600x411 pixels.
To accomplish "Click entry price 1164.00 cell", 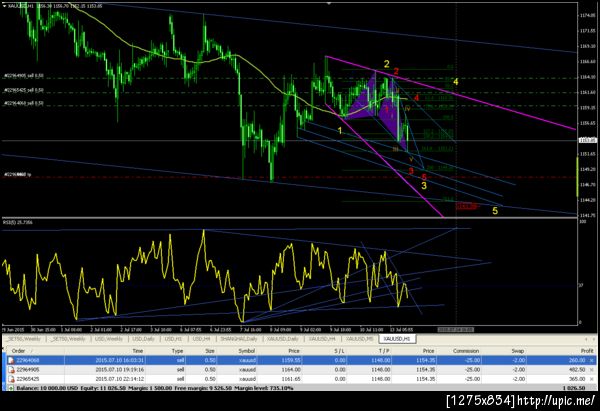I will point(291,370).
